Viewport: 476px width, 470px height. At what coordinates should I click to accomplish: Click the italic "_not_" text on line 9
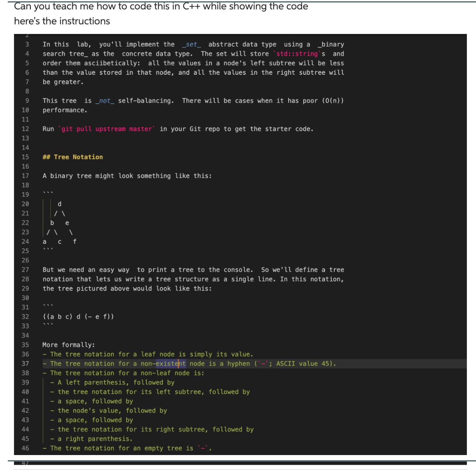point(105,100)
